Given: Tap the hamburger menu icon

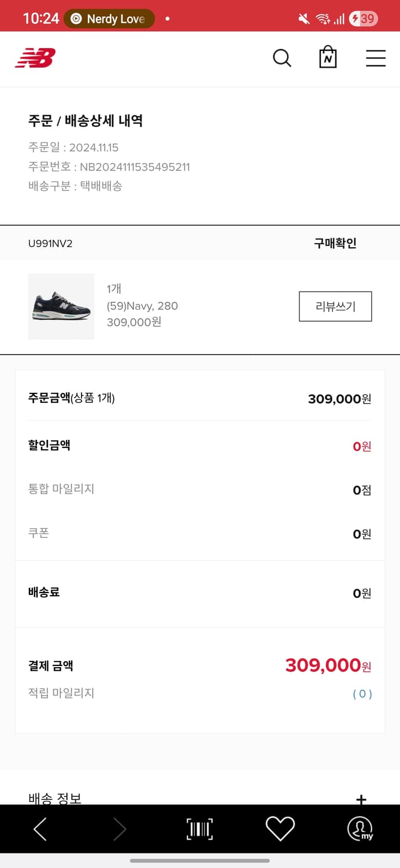Looking at the screenshot, I should pos(376,58).
